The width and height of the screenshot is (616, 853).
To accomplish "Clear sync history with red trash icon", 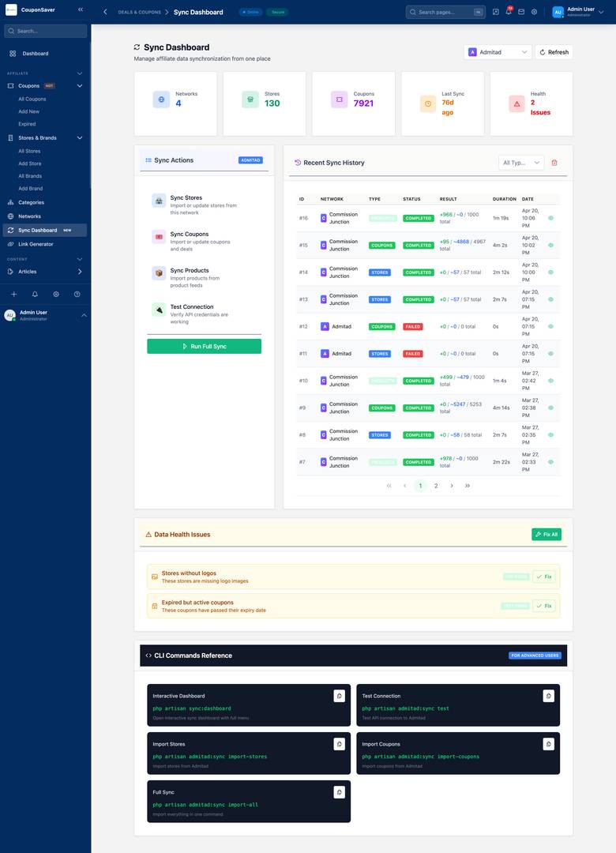I will coord(554,163).
